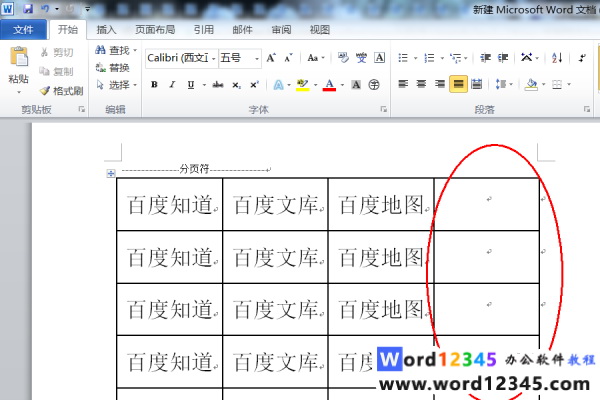Click first-row cell 百度地图

(x=381, y=204)
